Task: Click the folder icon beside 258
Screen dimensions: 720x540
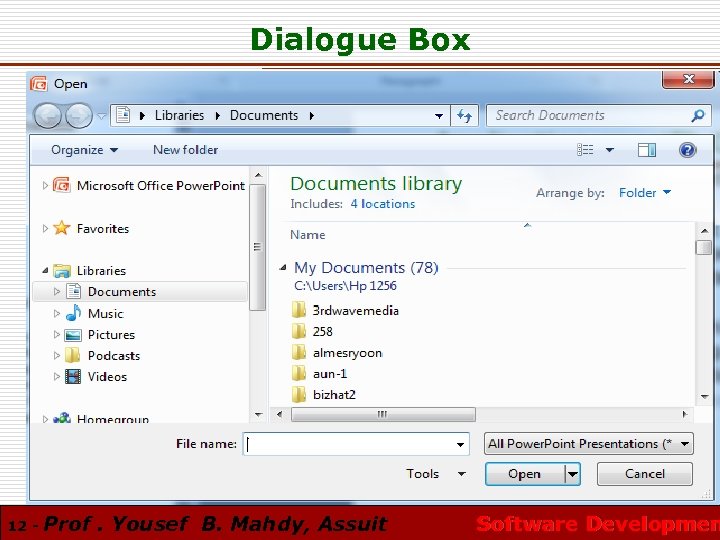Action: click(x=298, y=331)
